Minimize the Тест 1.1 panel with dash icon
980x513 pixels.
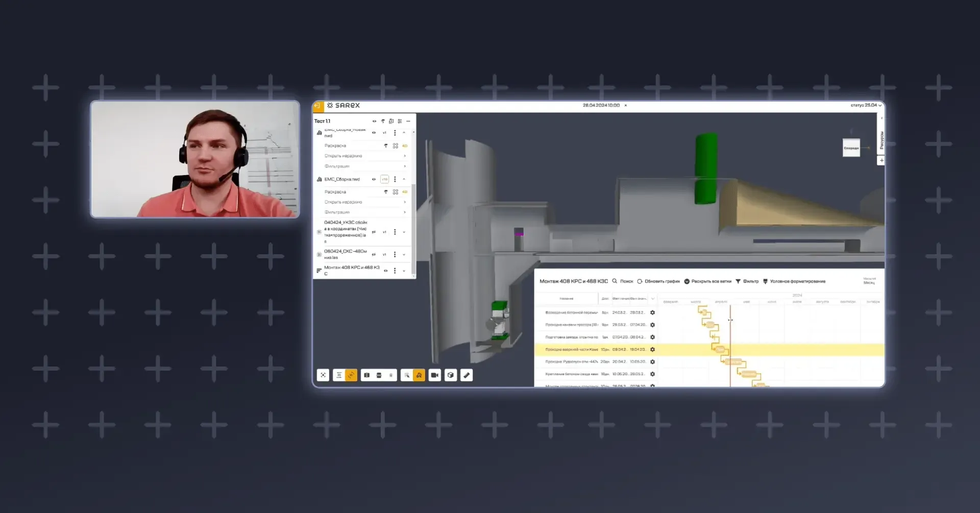pyautogui.click(x=408, y=121)
